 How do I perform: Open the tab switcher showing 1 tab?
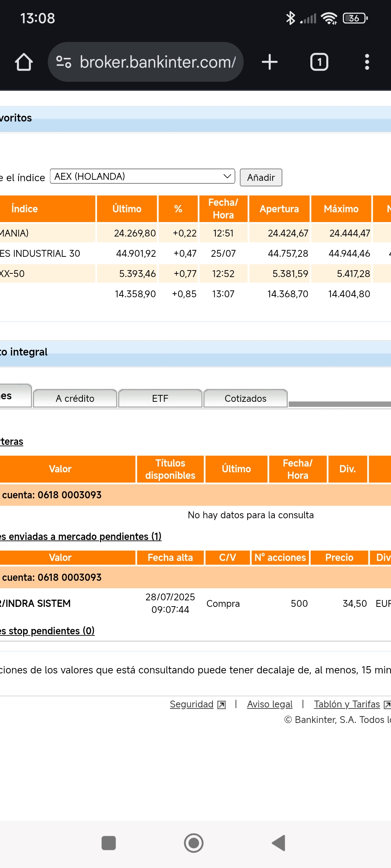pyautogui.click(x=319, y=62)
